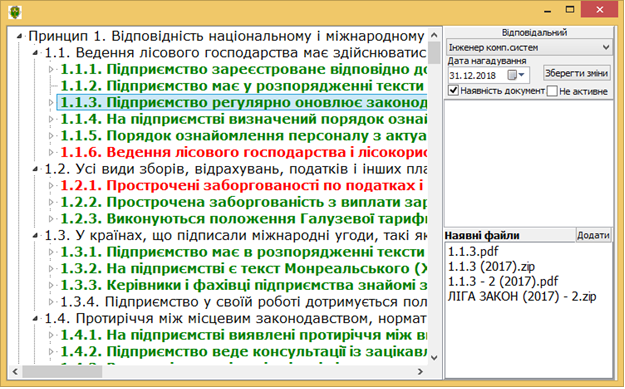Select tree item 1.1.2. Підприємство має у розпорядженні
Screen dimensions: 625x389
click(x=243, y=86)
